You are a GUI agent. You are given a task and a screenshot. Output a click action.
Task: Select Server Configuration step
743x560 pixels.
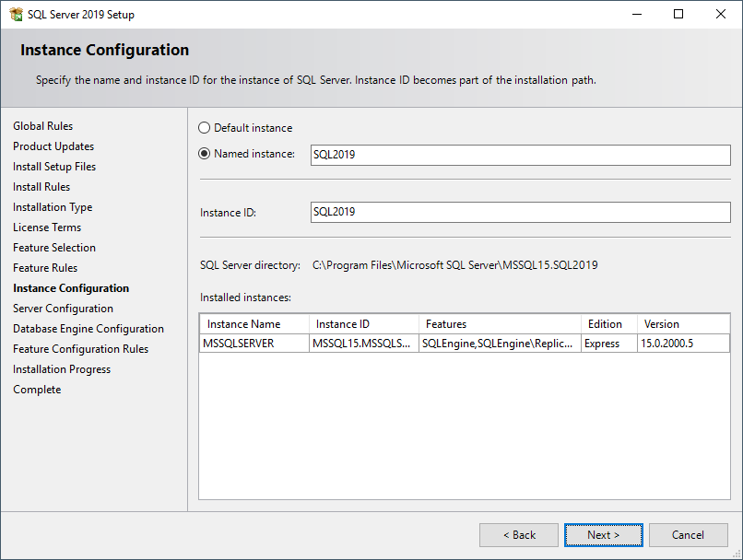pos(63,309)
